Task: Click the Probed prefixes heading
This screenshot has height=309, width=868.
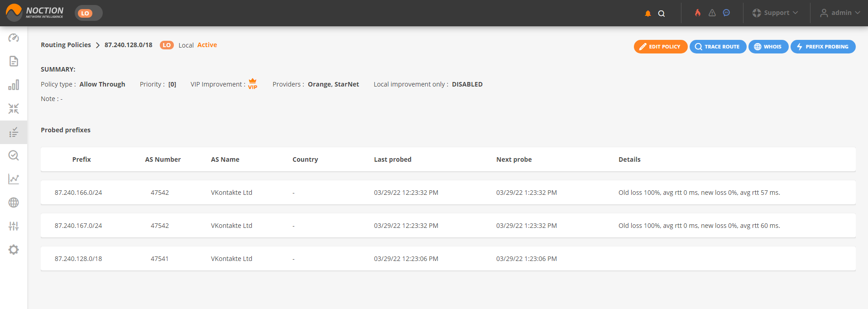Action: click(x=66, y=130)
